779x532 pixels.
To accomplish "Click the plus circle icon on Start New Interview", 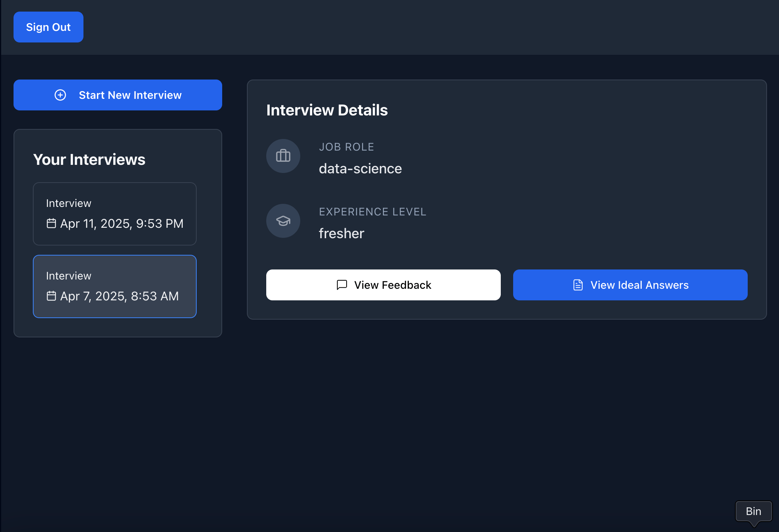I will (60, 95).
